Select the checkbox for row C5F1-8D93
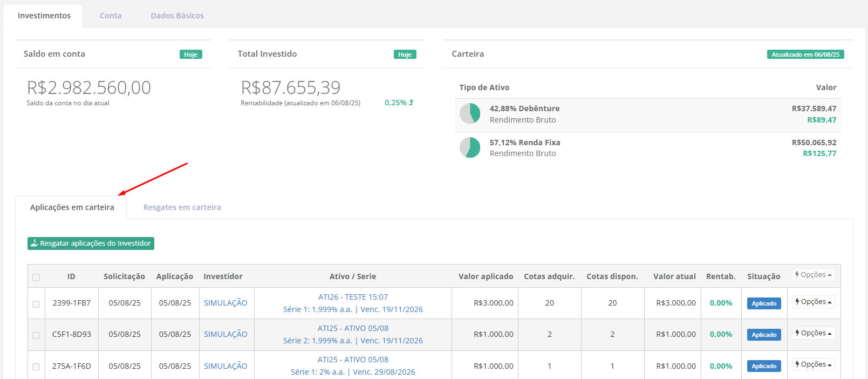Viewport: 868px width, 379px height. 36,335
